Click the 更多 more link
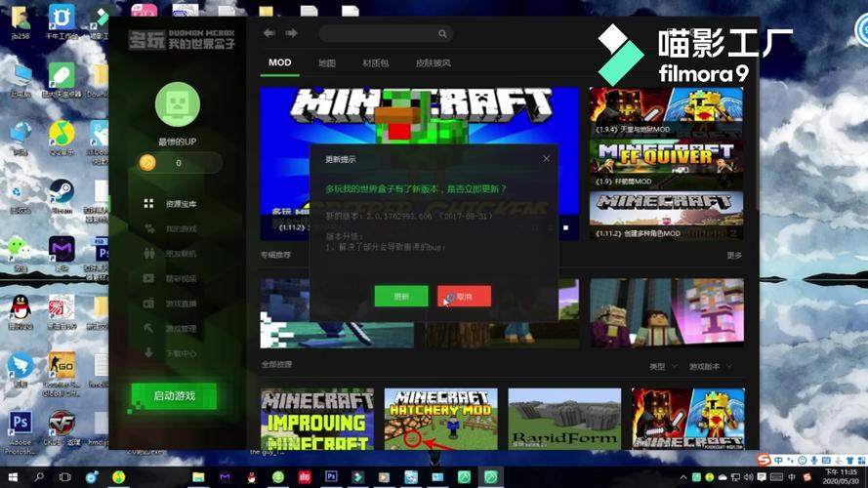The width and height of the screenshot is (868, 488). pyautogui.click(x=734, y=255)
